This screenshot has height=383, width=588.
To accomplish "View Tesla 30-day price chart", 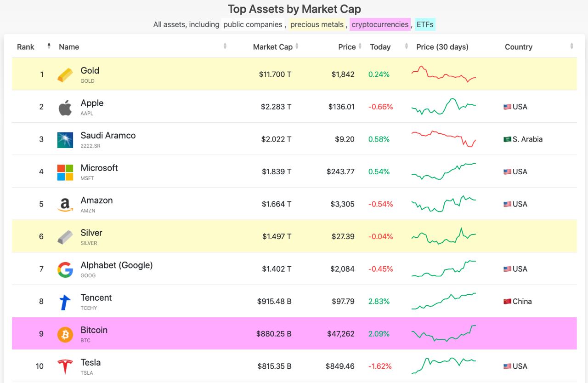I will (x=444, y=366).
